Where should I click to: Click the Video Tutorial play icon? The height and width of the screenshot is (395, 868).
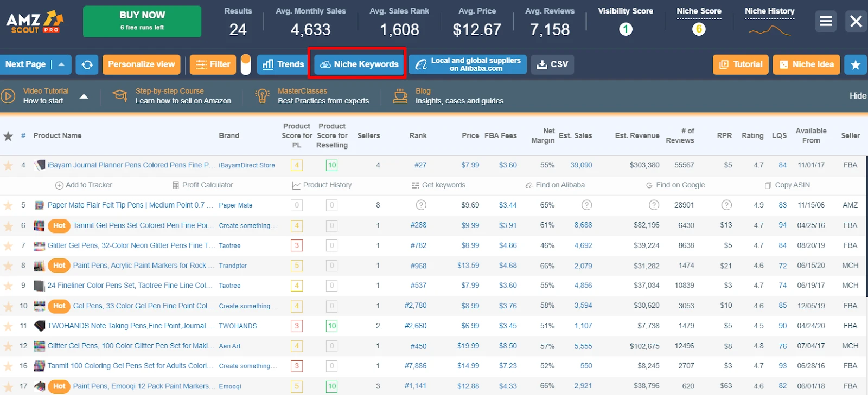[8, 96]
